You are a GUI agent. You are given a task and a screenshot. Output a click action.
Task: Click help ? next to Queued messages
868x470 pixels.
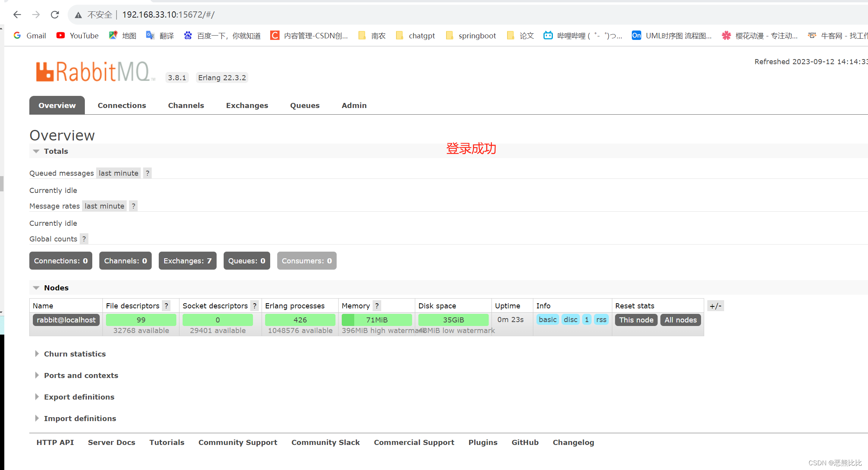coord(147,173)
